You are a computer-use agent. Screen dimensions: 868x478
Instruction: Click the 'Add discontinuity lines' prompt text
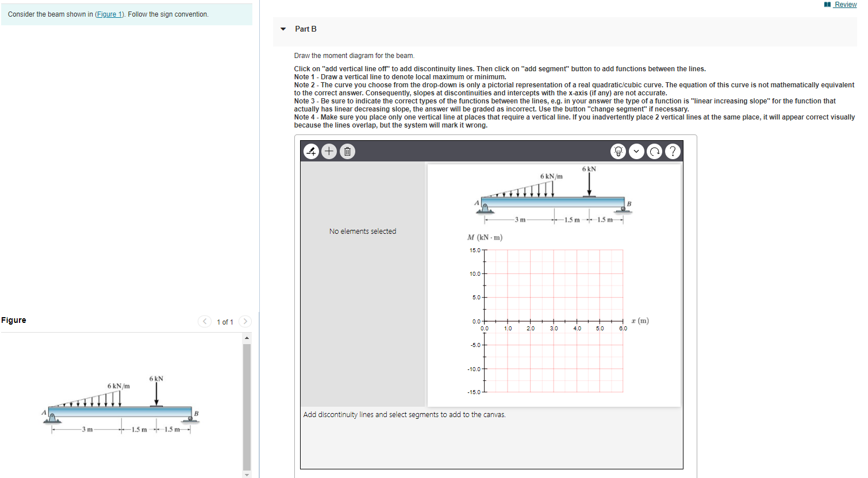405,415
